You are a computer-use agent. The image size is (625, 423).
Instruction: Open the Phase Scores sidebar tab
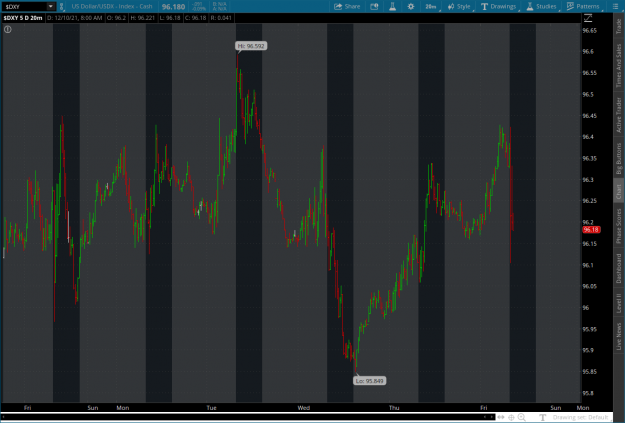(x=619, y=226)
